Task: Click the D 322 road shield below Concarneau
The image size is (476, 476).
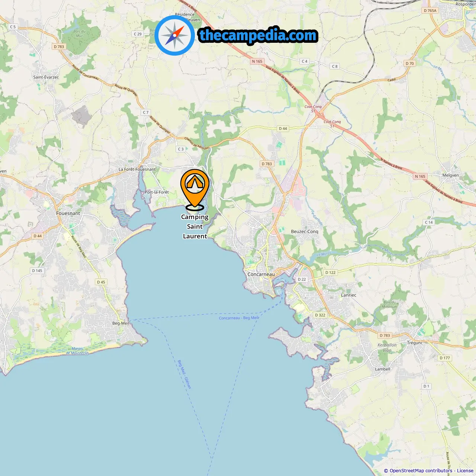Action: tap(320, 315)
